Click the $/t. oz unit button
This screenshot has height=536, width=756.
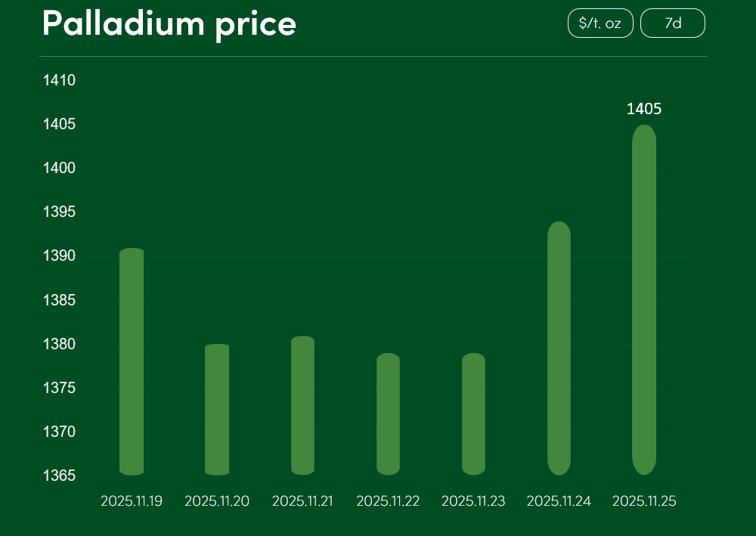pyautogui.click(x=600, y=23)
